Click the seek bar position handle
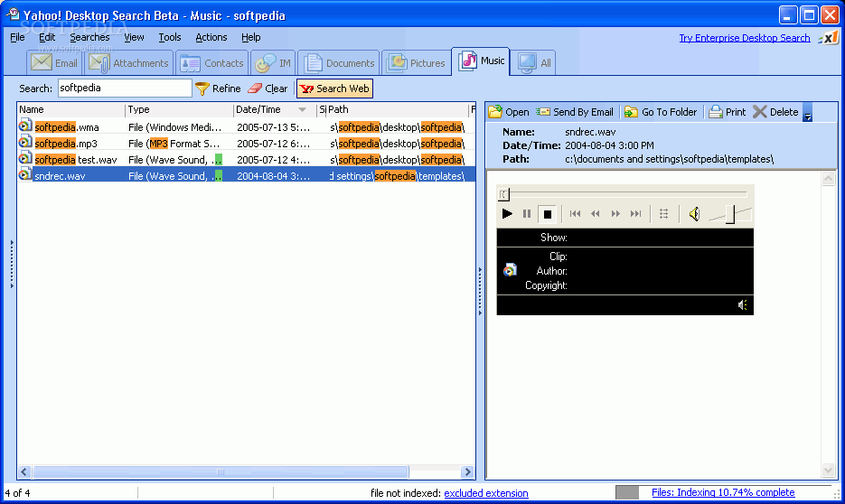Screen dimensions: 845x504 503,194
